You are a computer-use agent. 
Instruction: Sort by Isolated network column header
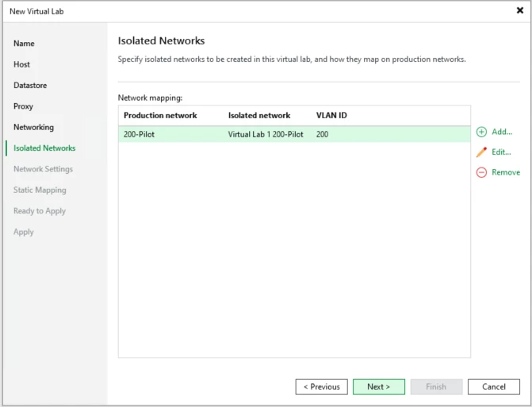coord(259,116)
